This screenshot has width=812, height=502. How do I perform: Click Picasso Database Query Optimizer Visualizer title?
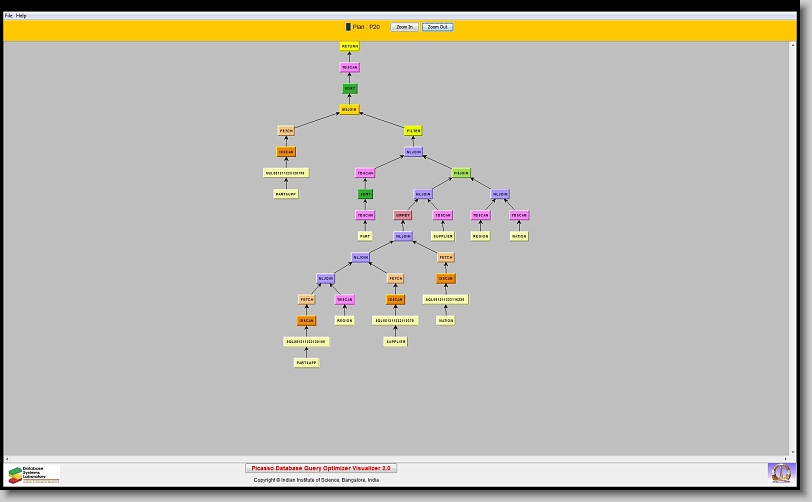pos(321,468)
